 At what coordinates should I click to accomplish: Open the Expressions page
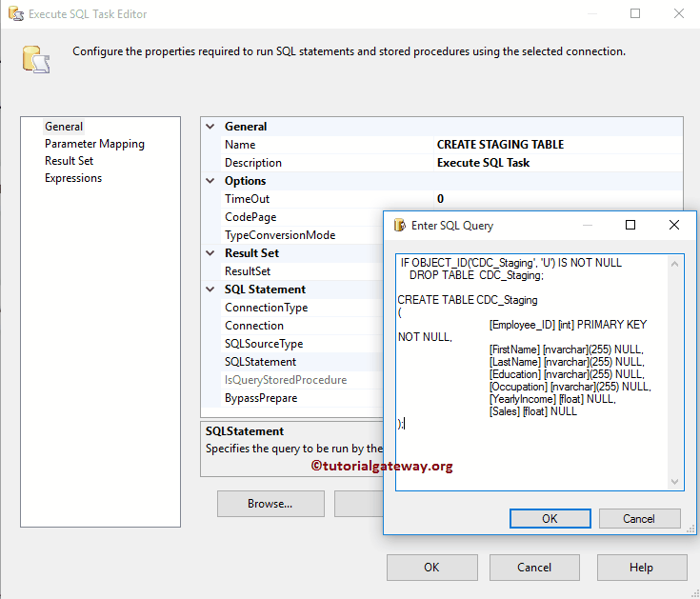click(x=73, y=178)
